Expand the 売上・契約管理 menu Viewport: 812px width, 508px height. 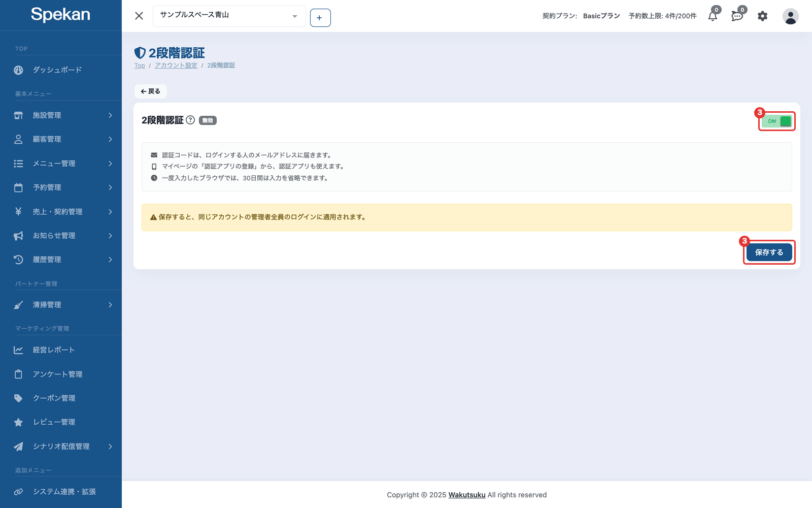[x=61, y=212]
